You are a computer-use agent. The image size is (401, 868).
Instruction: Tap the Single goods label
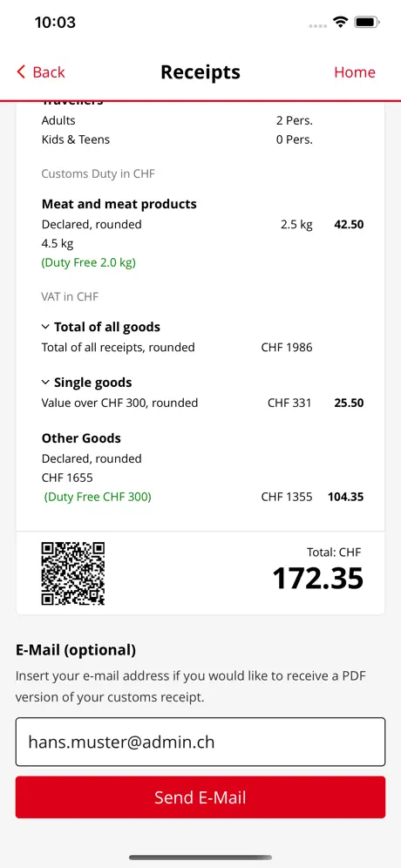(93, 383)
